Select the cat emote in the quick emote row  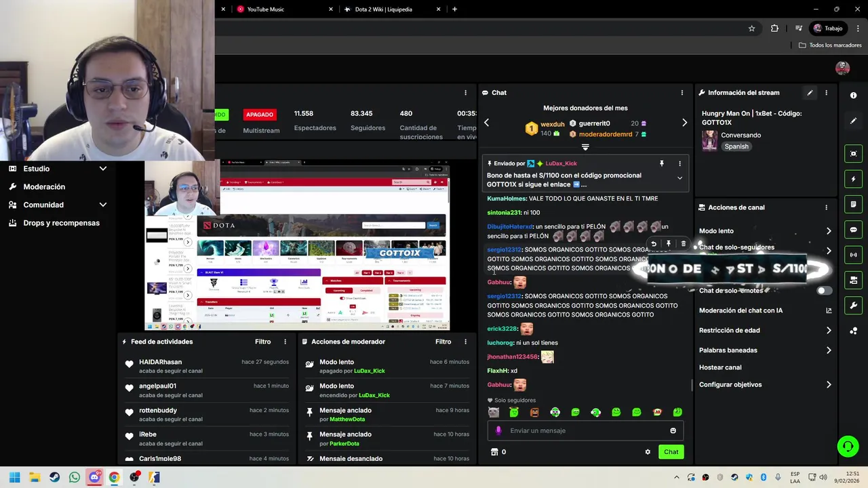(494, 412)
